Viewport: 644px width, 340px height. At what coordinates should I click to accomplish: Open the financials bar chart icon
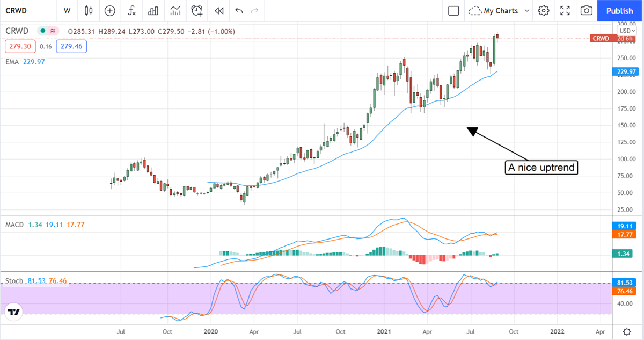[153, 10]
